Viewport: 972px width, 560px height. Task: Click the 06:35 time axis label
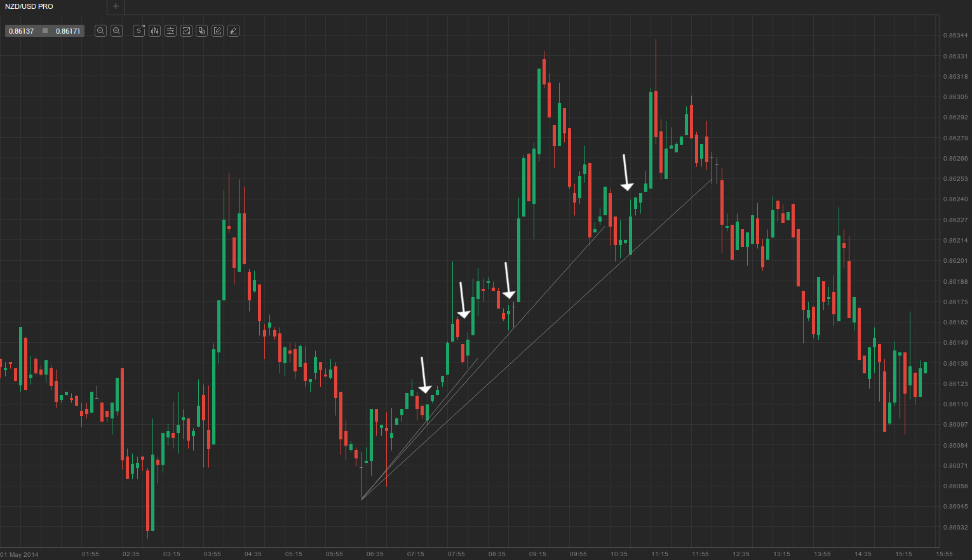pyautogui.click(x=375, y=554)
